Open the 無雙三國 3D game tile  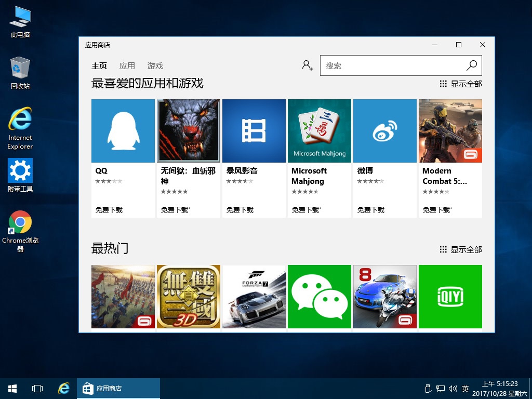pos(188,297)
